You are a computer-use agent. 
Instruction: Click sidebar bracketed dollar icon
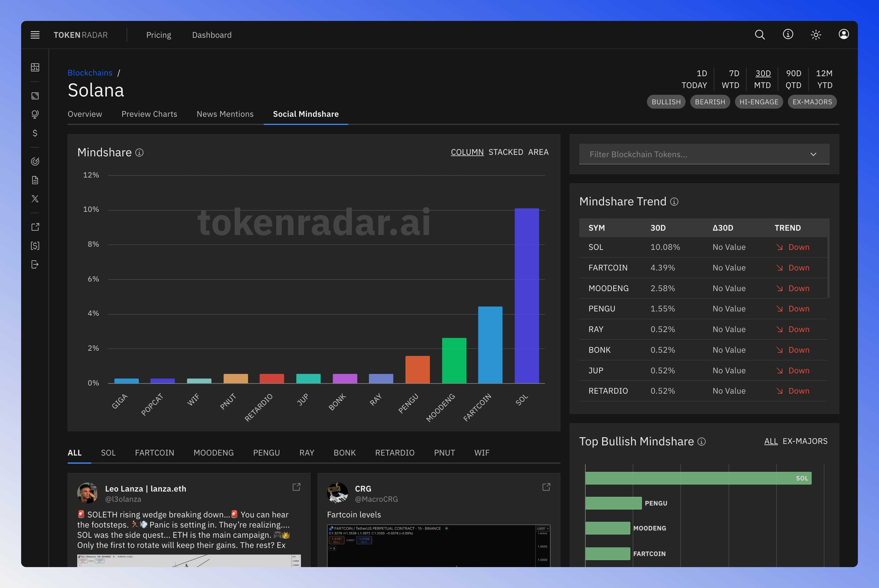pyautogui.click(x=35, y=246)
